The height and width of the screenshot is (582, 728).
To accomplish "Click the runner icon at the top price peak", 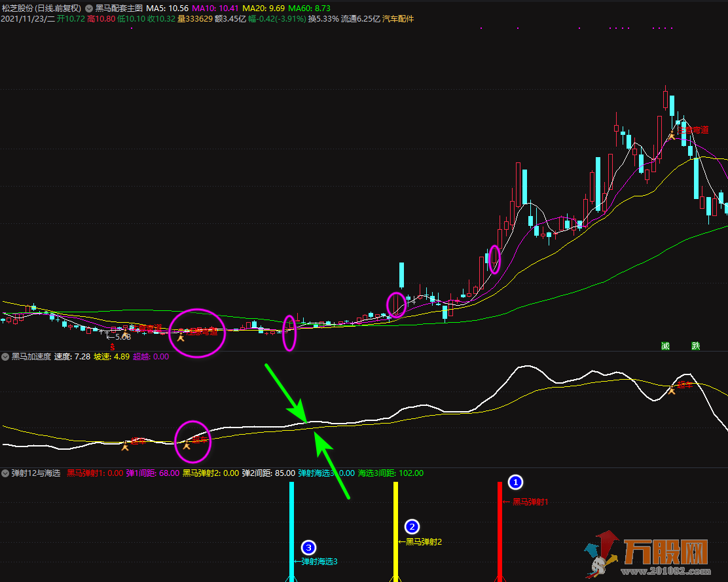I will [x=671, y=136].
